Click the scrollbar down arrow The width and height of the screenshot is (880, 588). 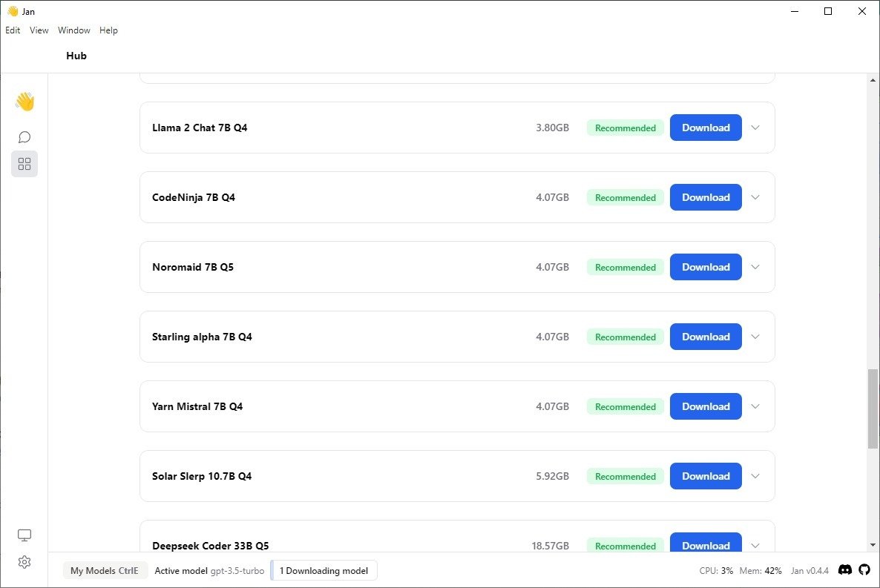click(x=873, y=545)
